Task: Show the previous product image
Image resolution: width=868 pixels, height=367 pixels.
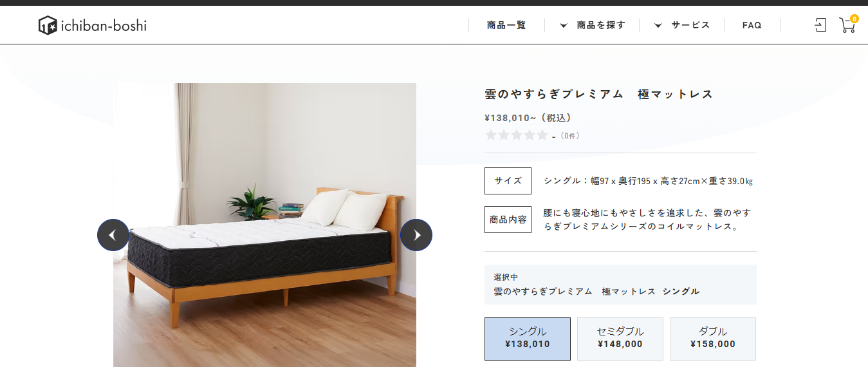Action: (x=113, y=235)
